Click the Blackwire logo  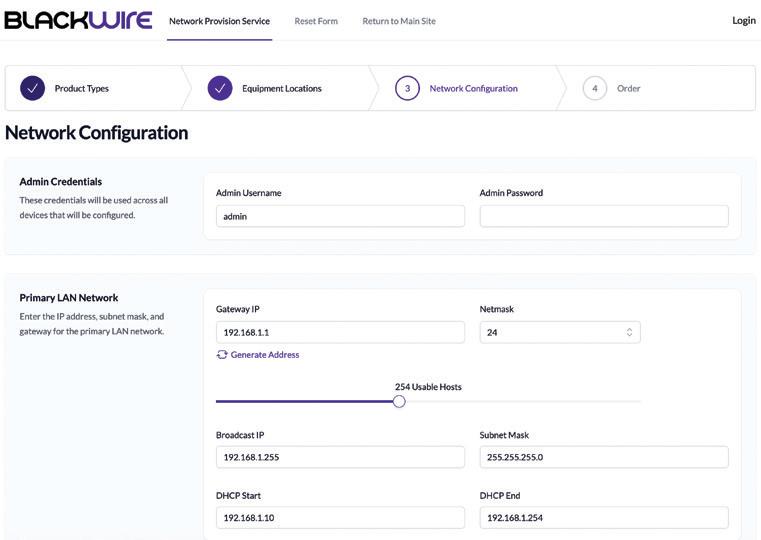pos(78,20)
